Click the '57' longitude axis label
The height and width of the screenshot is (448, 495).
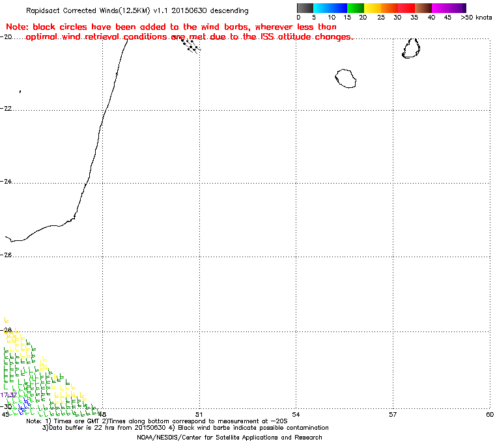point(393,414)
